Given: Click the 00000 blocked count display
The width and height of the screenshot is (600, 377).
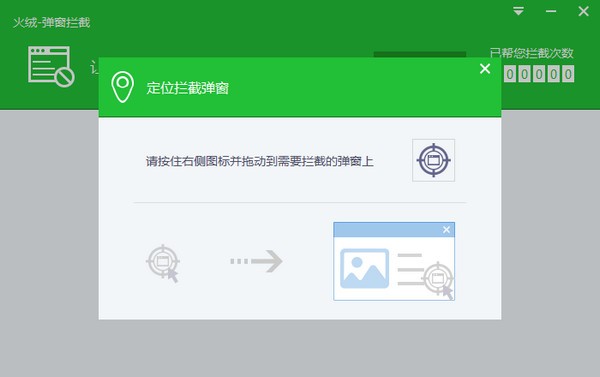Looking at the screenshot, I should coord(539,74).
